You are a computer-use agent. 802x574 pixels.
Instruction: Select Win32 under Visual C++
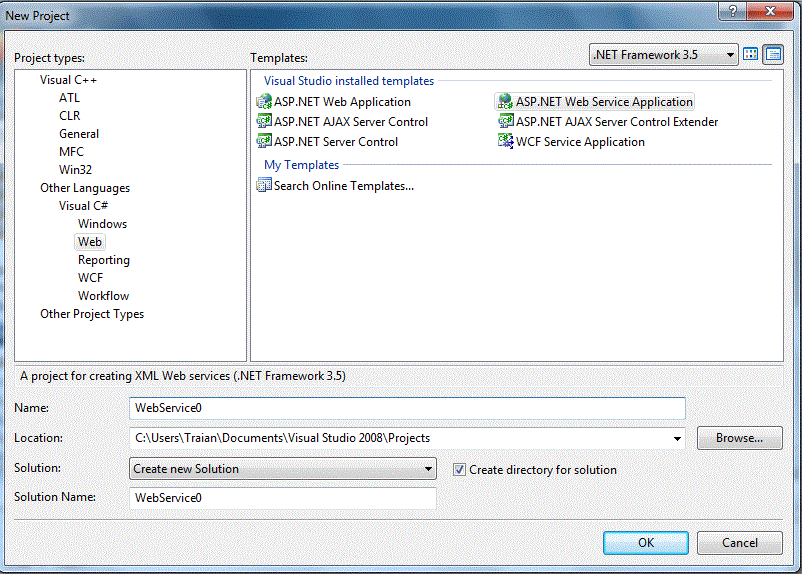(75, 170)
